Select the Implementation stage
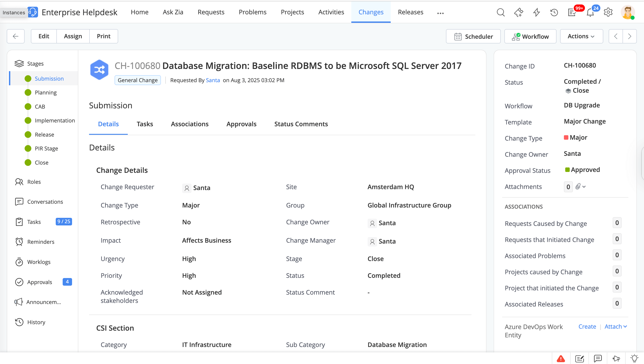The image size is (644, 364). click(x=55, y=121)
